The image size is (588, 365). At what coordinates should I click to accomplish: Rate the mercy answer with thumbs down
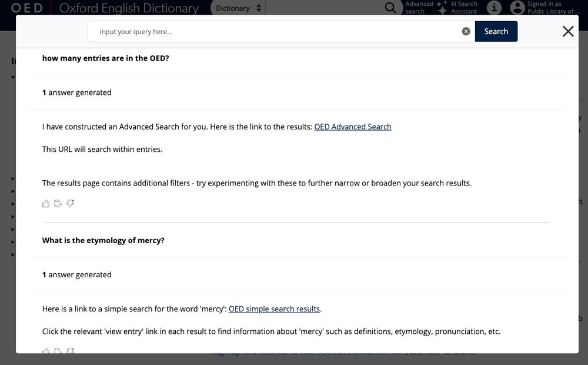coord(70,351)
